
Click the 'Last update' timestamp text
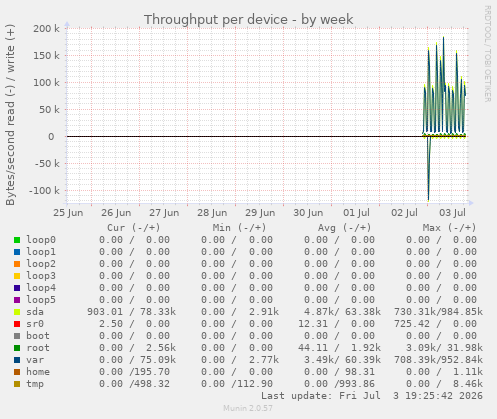(372, 396)
